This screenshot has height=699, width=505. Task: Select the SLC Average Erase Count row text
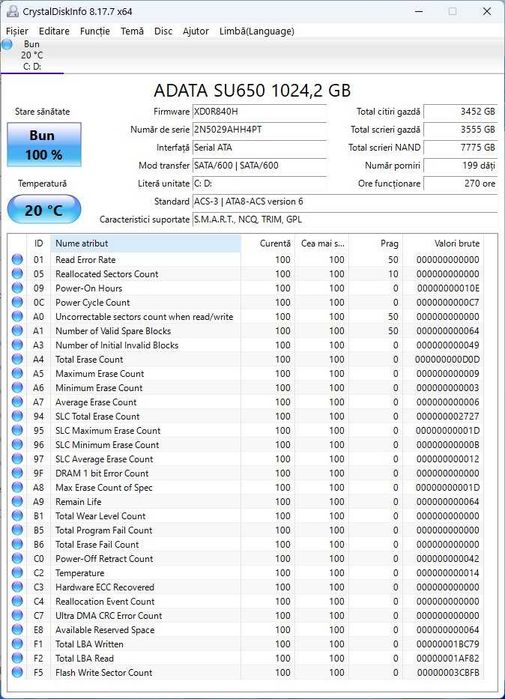point(104,459)
